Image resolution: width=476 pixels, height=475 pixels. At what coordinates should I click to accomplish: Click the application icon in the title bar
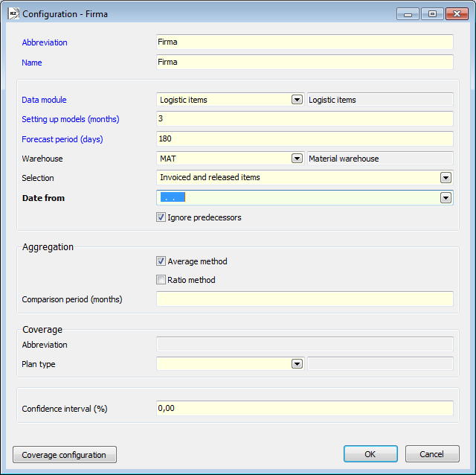pyautogui.click(x=13, y=13)
